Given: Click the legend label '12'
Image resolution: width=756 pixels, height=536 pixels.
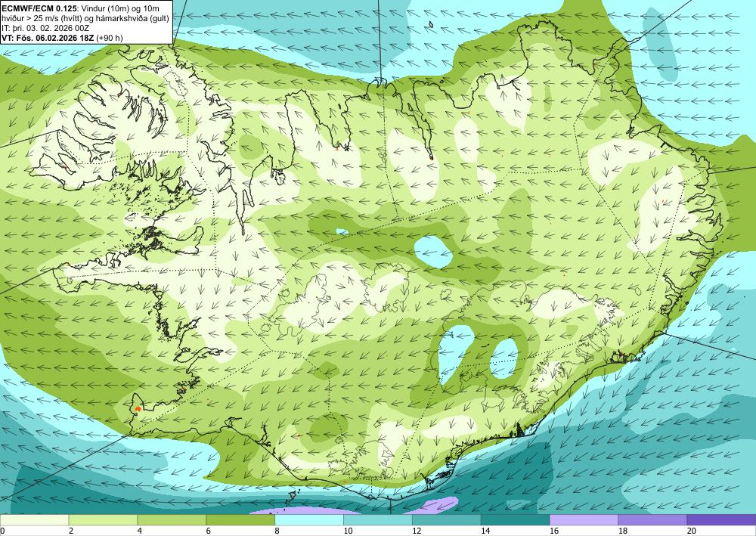Looking at the screenshot, I should 417,531.
